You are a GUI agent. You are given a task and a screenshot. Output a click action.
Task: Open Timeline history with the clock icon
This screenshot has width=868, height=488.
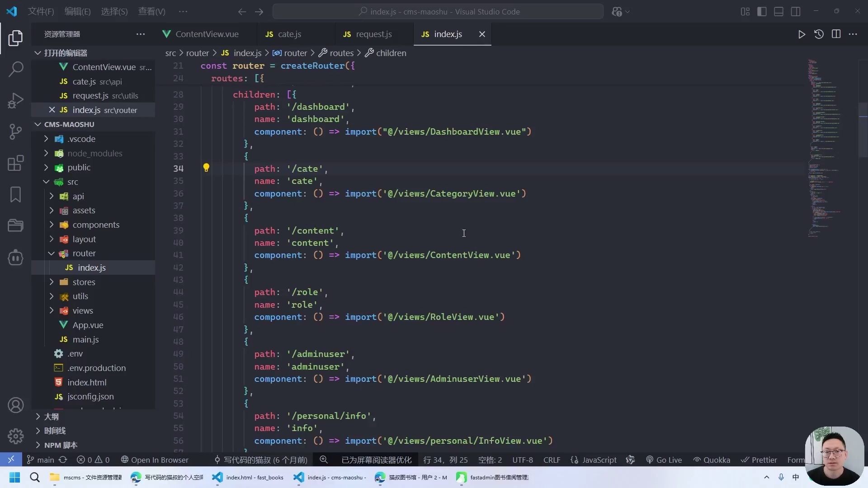pos(819,34)
